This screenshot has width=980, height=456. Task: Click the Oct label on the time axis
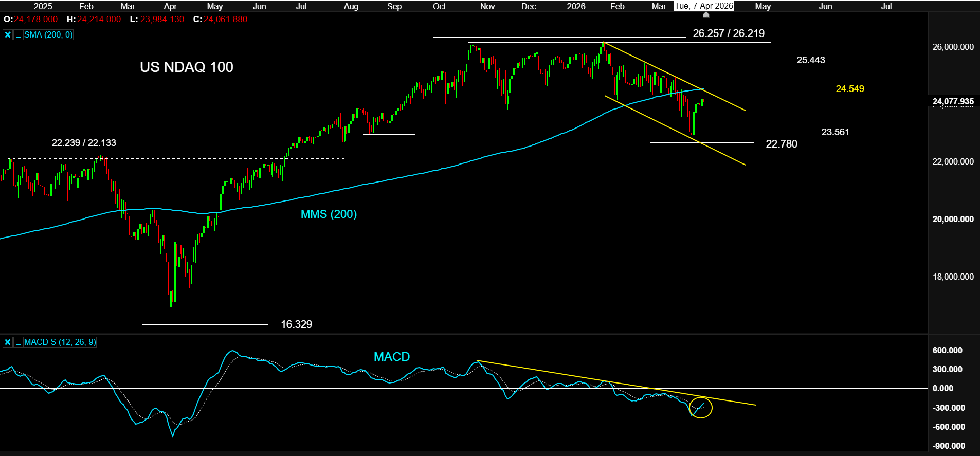tap(439, 6)
